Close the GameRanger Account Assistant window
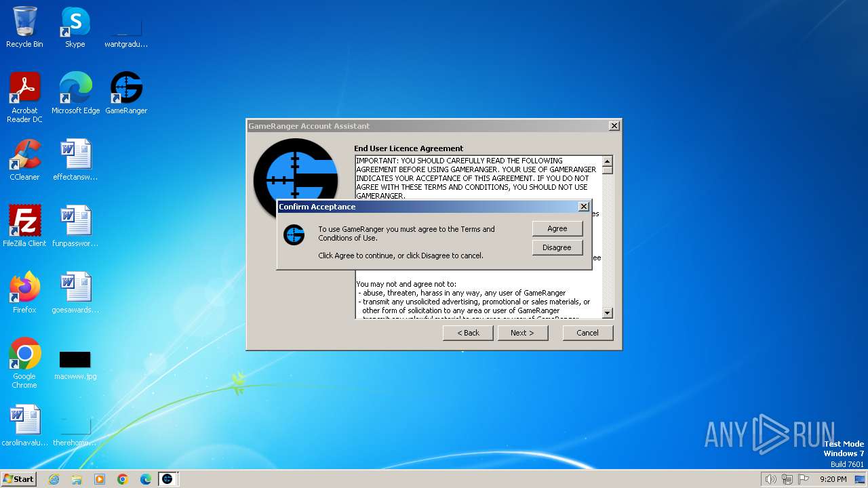This screenshot has width=868, height=488. click(x=614, y=126)
